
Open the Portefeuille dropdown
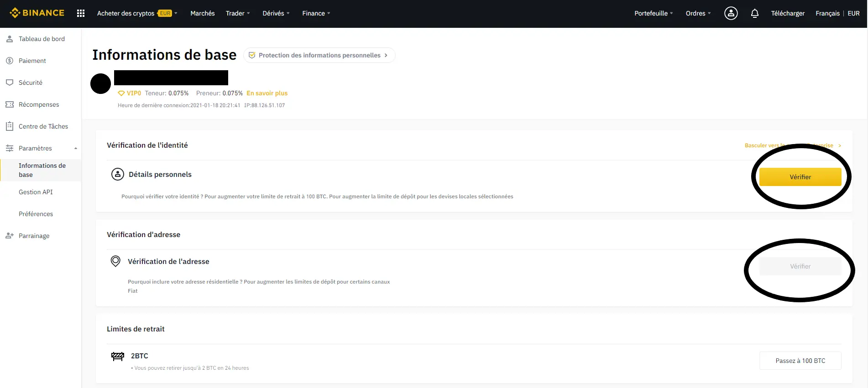654,13
